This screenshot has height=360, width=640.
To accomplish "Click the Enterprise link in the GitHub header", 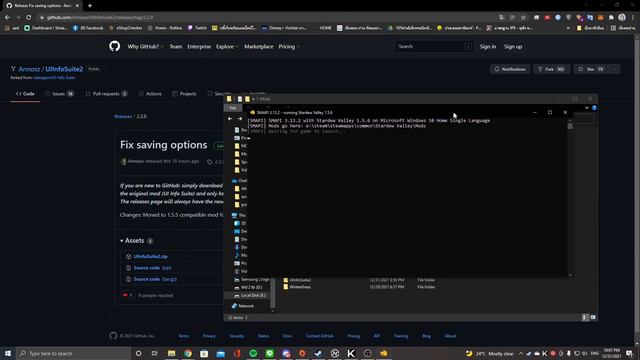I will (199, 47).
